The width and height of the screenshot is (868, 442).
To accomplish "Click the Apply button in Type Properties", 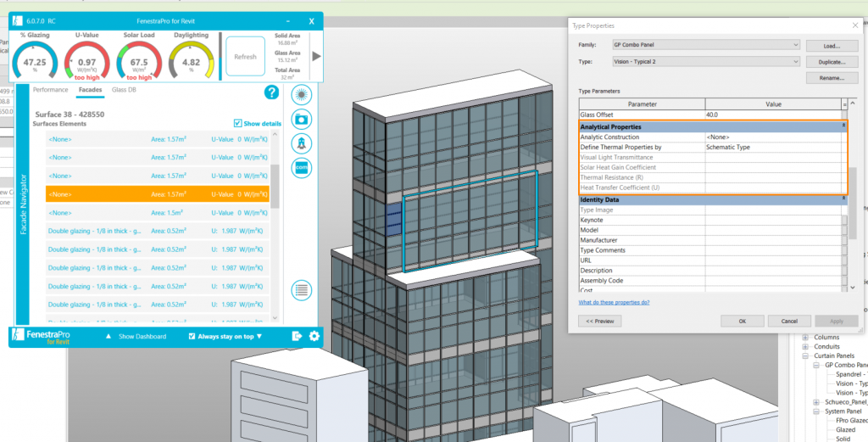I will pos(837,322).
